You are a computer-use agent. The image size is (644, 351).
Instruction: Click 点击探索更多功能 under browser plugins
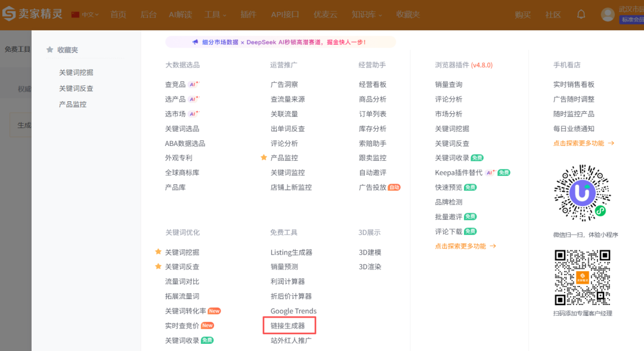466,246
